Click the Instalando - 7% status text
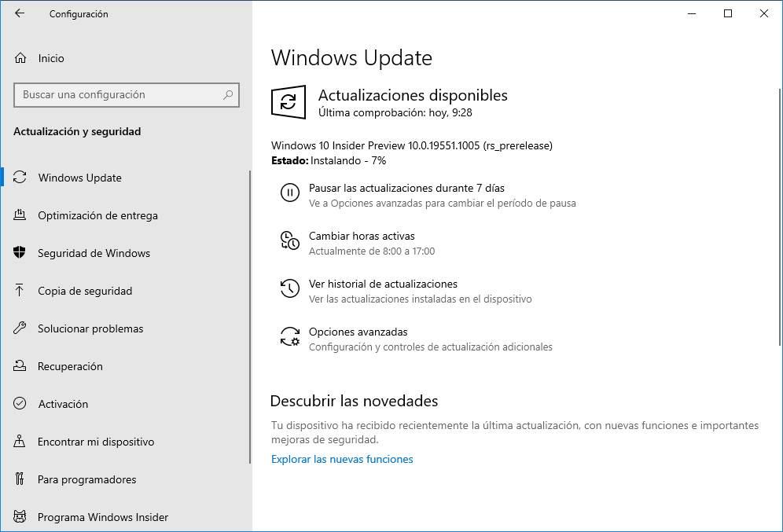The image size is (783, 532). click(x=348, y=160)
